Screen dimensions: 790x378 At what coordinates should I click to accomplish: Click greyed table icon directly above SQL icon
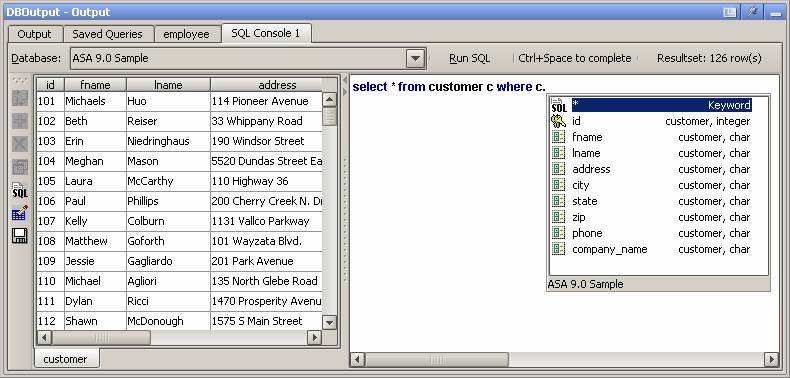[20, 167]
